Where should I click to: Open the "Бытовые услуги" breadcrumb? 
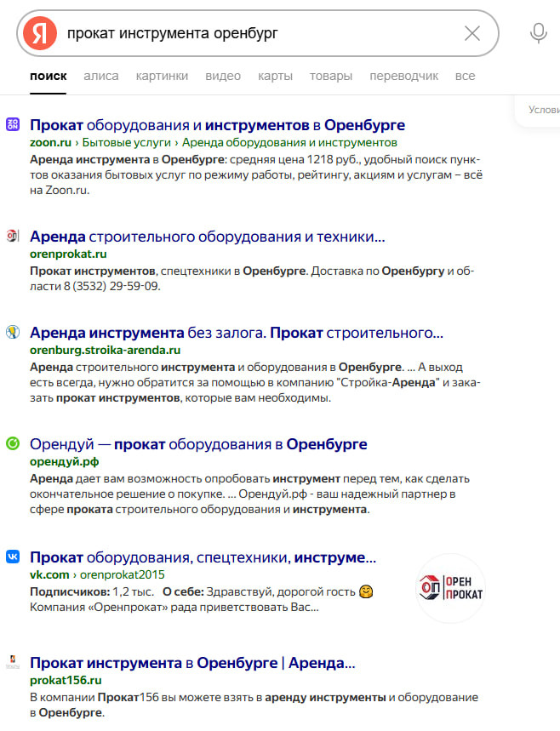126,142
